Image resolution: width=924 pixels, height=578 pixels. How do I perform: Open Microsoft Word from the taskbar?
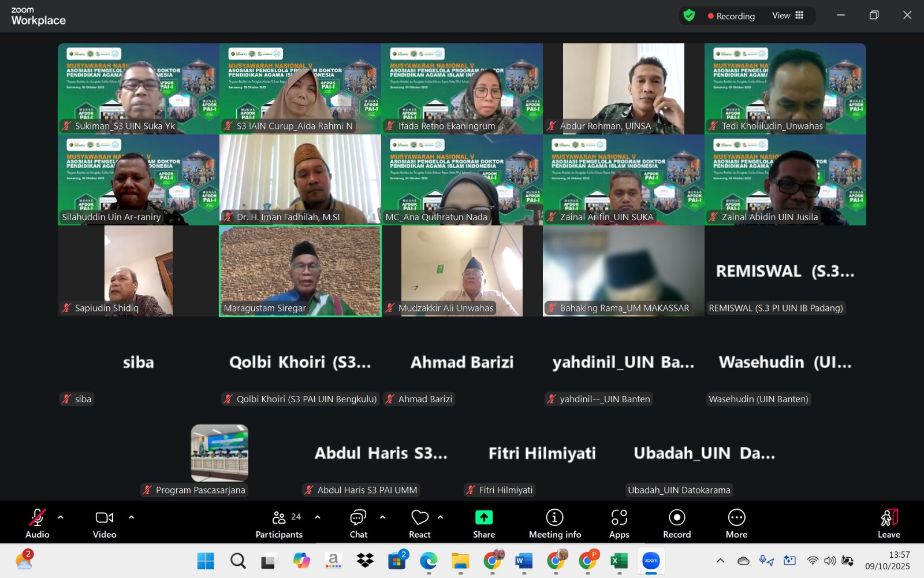(524, 561)
